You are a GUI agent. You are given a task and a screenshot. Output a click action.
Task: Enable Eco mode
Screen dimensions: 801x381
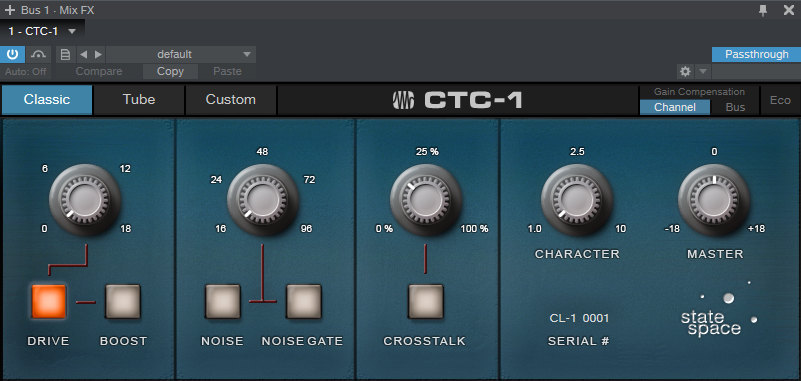tap(780, 100)
